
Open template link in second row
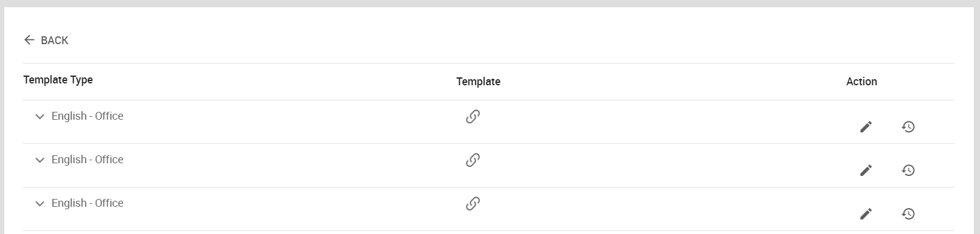[x=473, y=160]
